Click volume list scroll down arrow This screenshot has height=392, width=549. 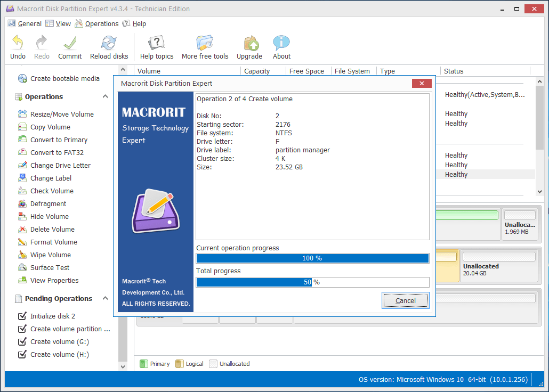[539, 191]
